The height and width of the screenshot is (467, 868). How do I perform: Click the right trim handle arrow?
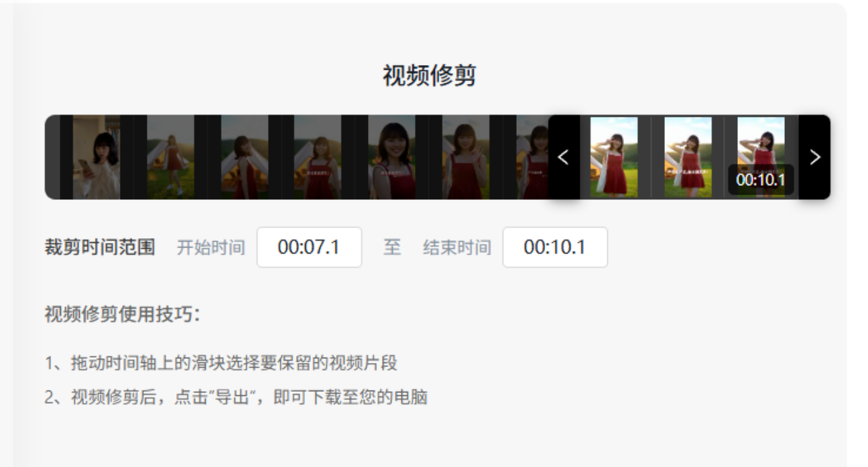[x=814, y=157]
